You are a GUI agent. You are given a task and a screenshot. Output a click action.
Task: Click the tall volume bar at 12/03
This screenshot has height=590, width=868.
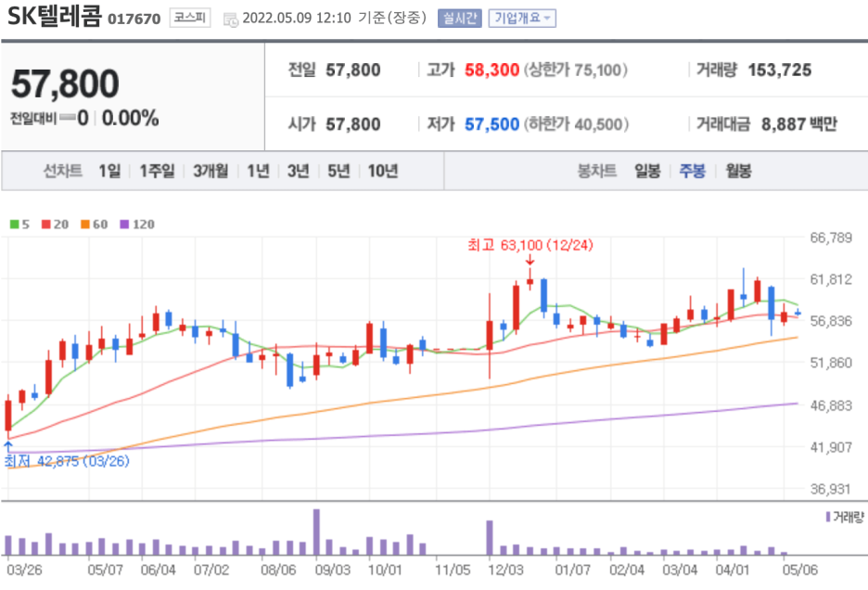pos(490,538)
